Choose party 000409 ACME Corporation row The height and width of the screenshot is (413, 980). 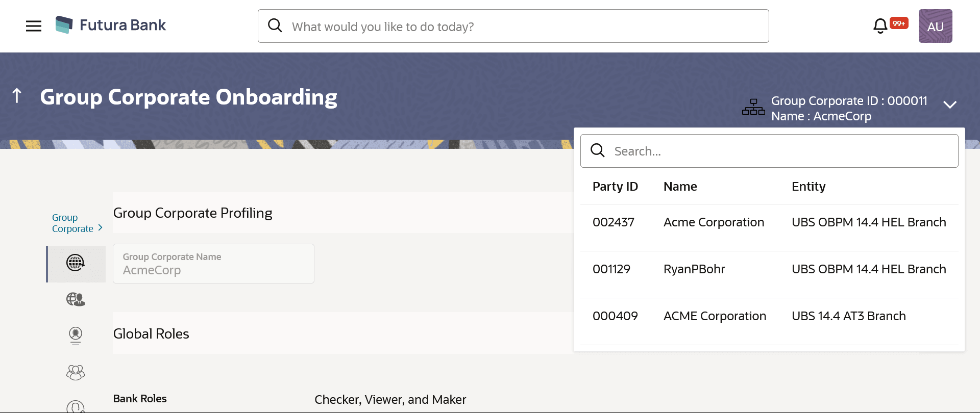(x=769, y=317)
